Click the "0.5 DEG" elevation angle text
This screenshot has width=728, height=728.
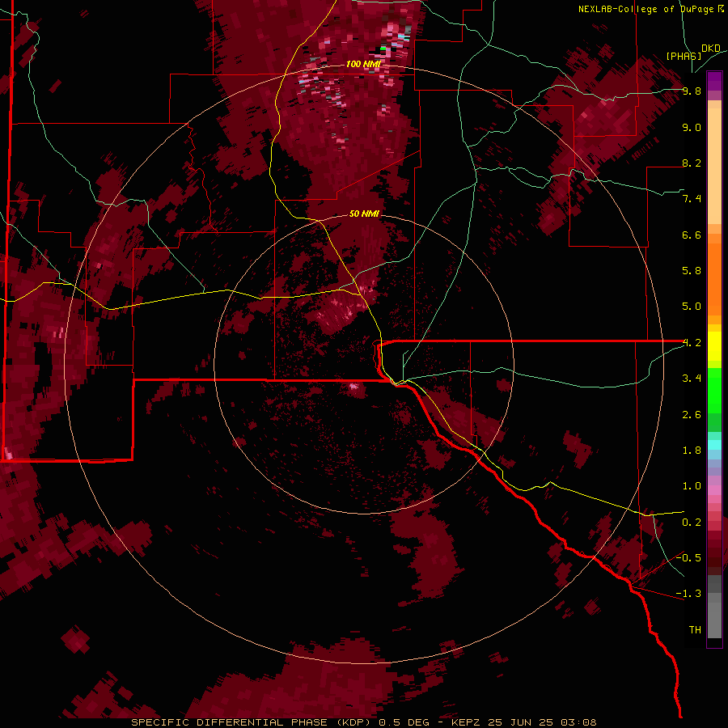click(x=404, y=722)
